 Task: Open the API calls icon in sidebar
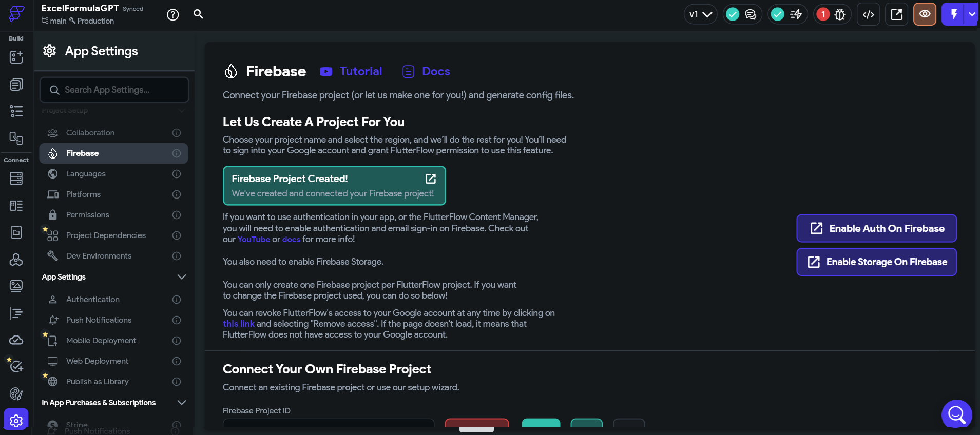(x=16, y=232)
